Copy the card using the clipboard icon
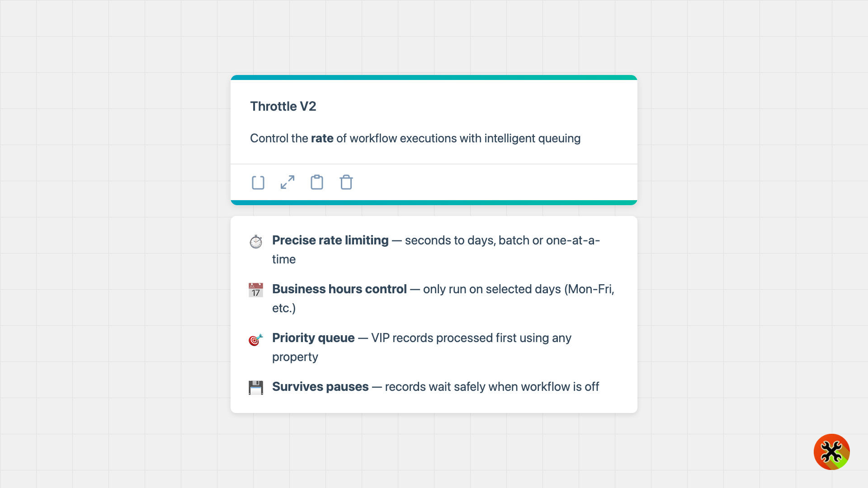The height and width of the screenshot is (488, 868). click(317, 182)
